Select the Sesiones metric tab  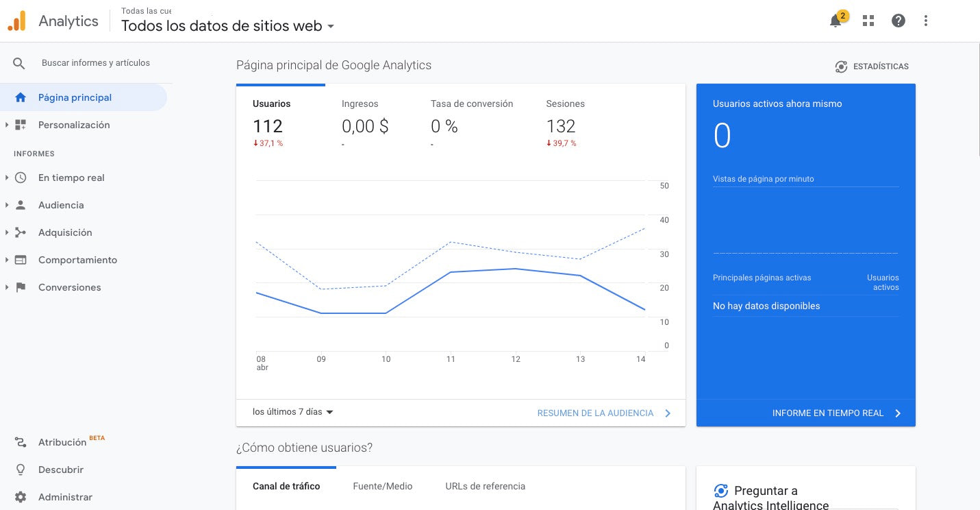click(566, 123)
